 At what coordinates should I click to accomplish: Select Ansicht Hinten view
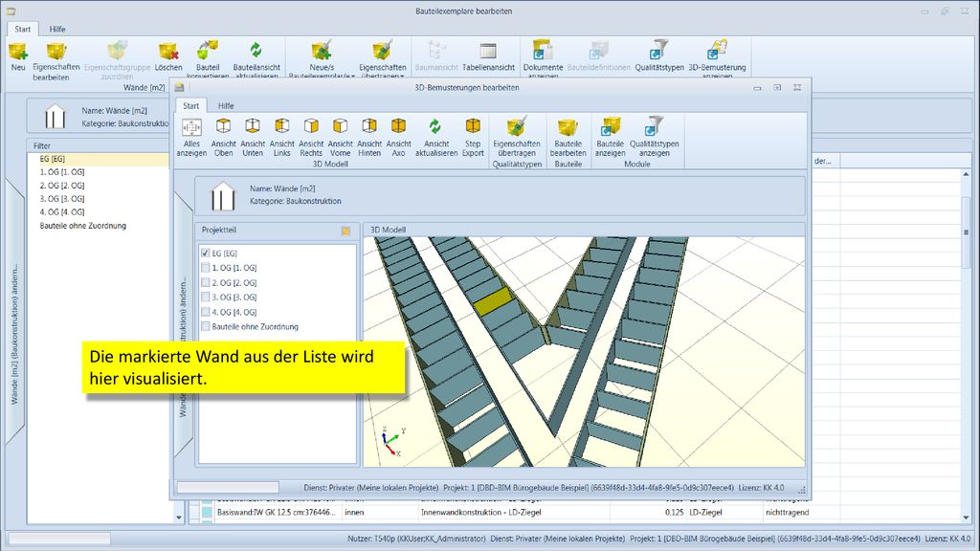(x=369, y=138)
